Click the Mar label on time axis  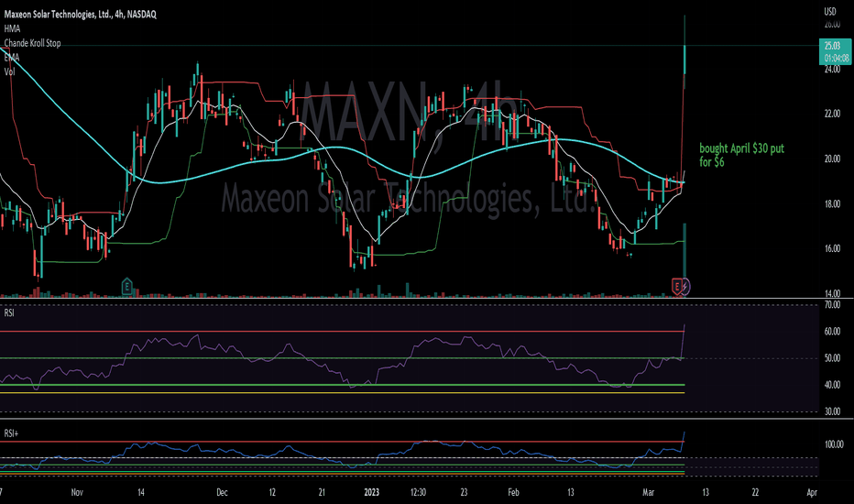(x=648, y=492)
